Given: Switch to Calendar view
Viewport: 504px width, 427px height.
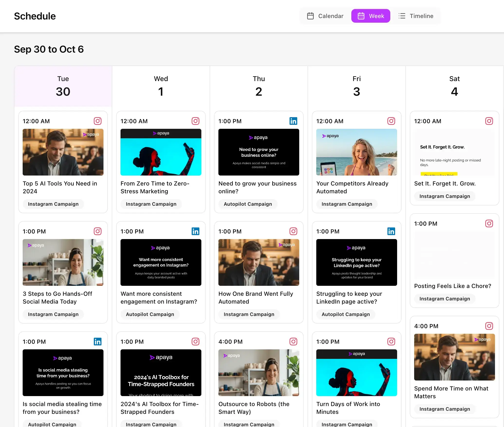Looking at the screenshot, I should (x=325, y=16).
